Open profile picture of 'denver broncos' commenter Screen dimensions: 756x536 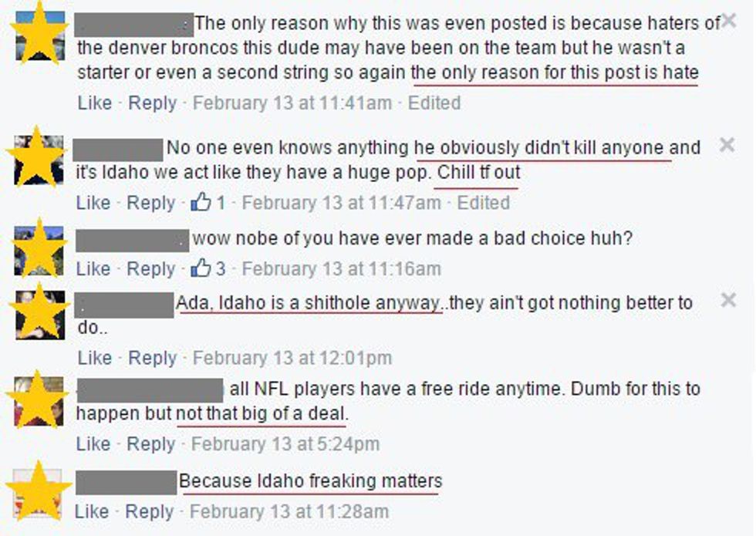pyautogui.click(x=39, y=35)
